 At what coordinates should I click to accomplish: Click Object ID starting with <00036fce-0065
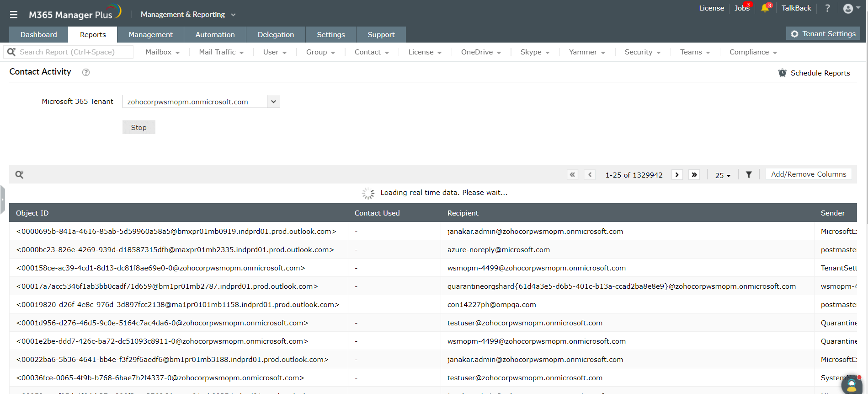point(160,378)
